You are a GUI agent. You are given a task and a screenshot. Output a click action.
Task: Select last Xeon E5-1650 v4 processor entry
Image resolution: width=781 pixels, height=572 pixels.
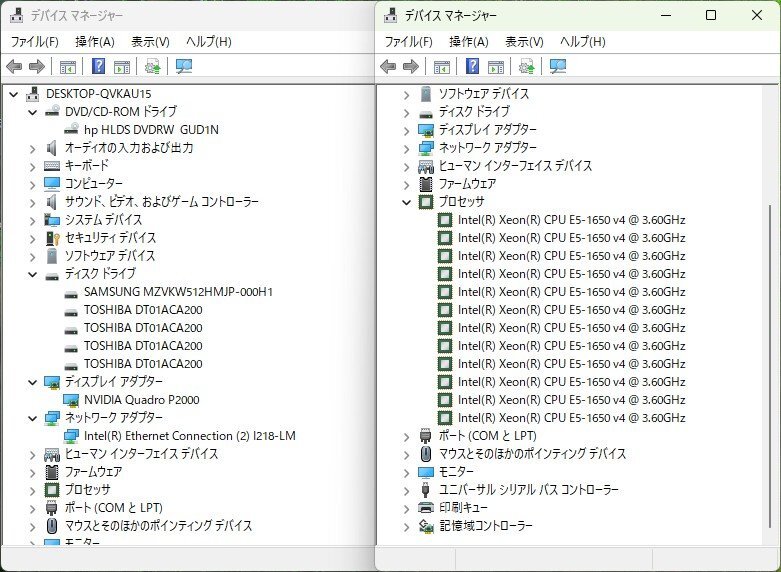coord(571,418)
